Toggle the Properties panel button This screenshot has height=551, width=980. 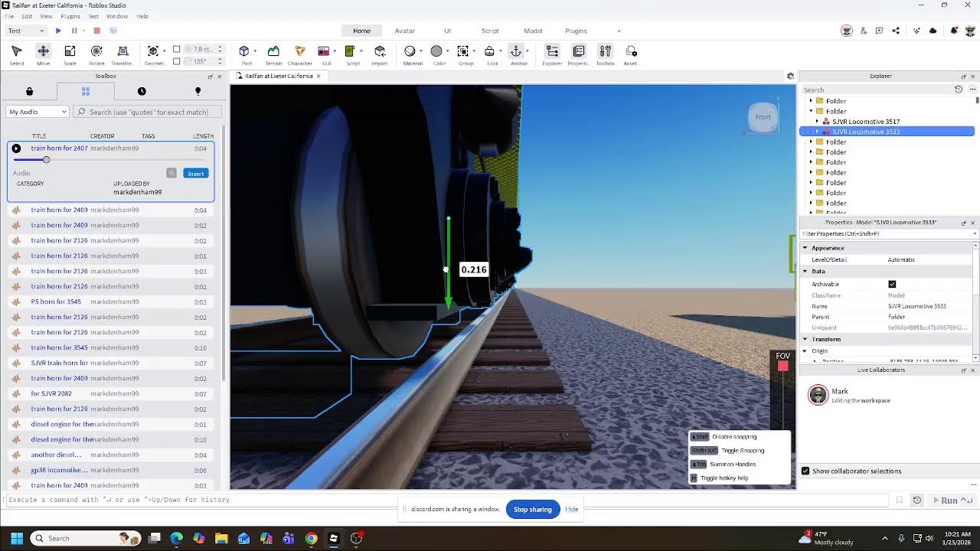578,54
